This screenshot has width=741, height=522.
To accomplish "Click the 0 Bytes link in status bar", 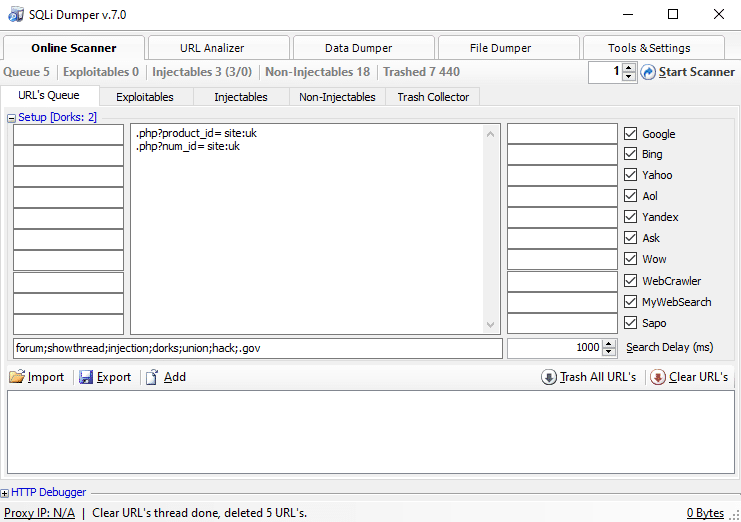I will coord(705,513).
